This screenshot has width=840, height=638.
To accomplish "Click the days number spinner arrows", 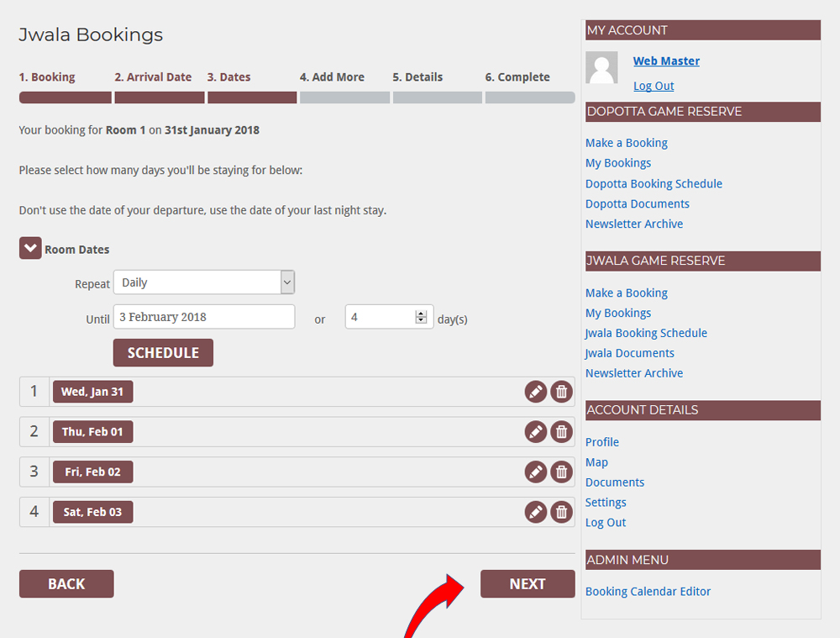I will coord(421,317).
